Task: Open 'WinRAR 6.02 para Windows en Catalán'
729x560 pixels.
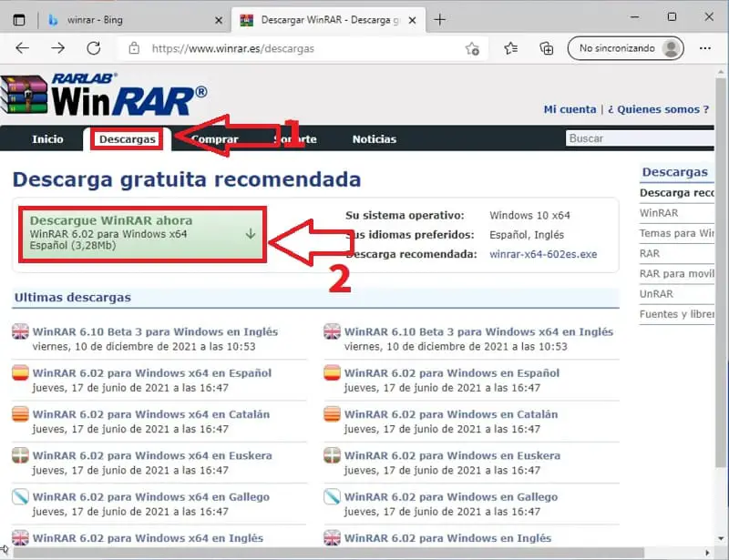Action: coord(450,414)
